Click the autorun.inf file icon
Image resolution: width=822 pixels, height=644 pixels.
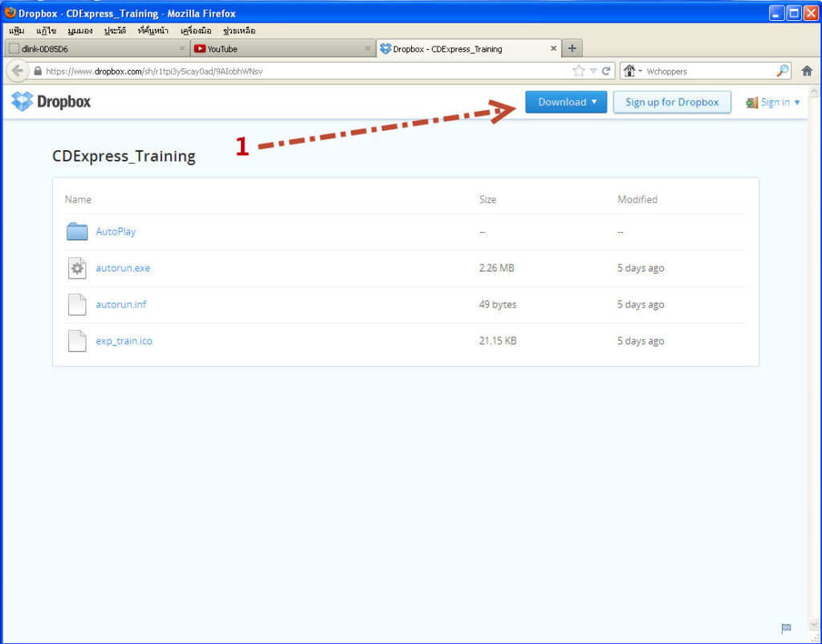pyautogui.click(x=77, y=304)
